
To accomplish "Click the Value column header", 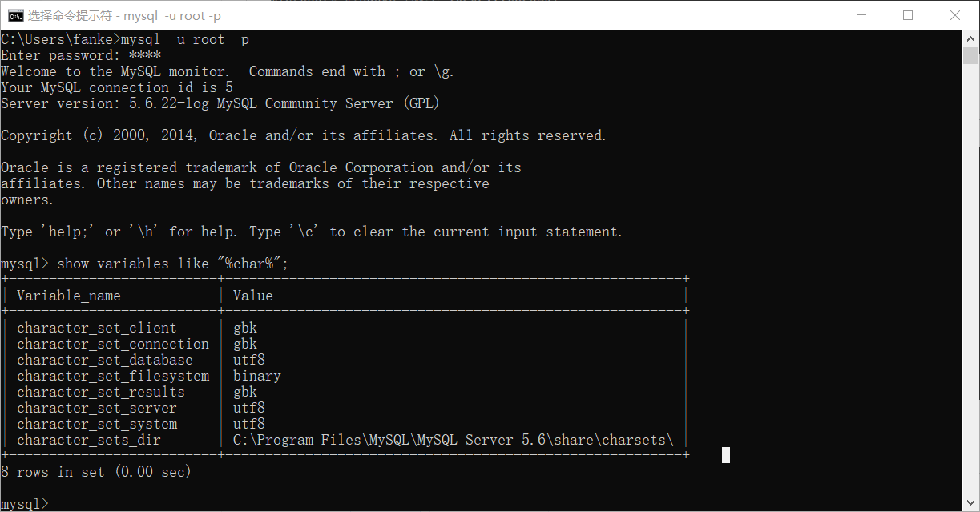I will point(252,295).
